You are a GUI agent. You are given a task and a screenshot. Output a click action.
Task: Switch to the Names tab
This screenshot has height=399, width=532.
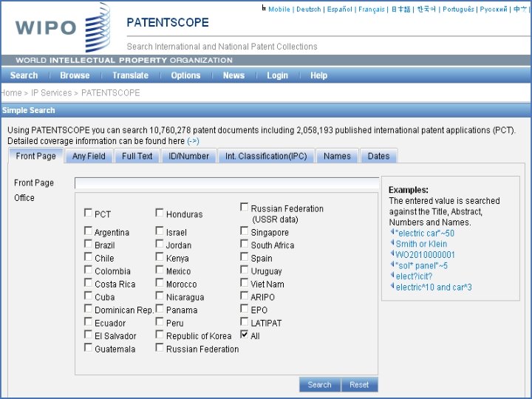(337, 156)
